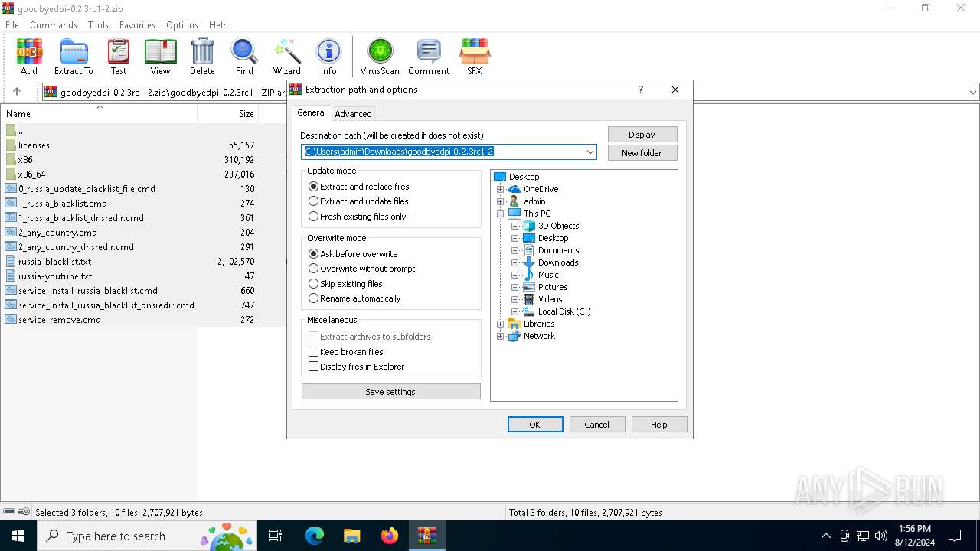Viewport: 980px width, 551px height.
Task: Click the Display button
Action: [642, 134]
